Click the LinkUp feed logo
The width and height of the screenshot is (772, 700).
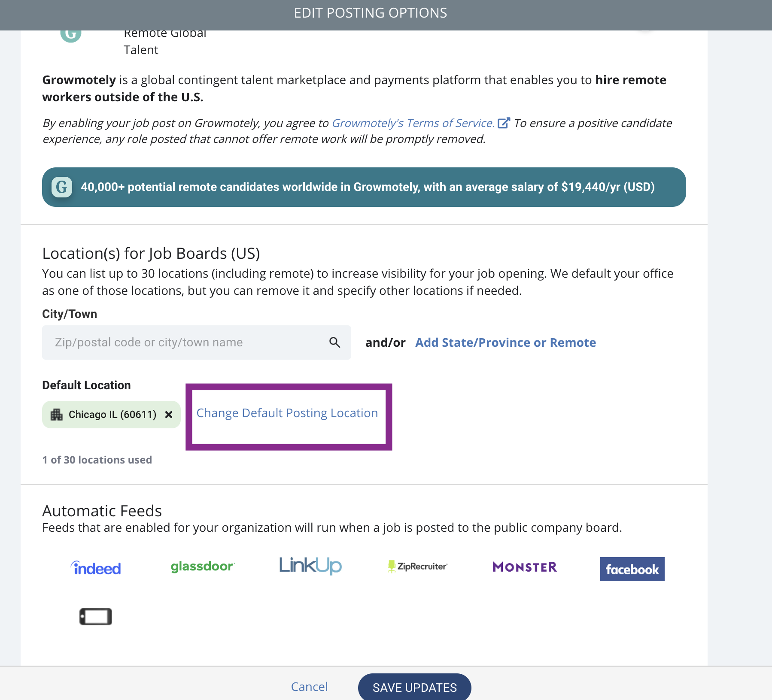click(310, 566)
